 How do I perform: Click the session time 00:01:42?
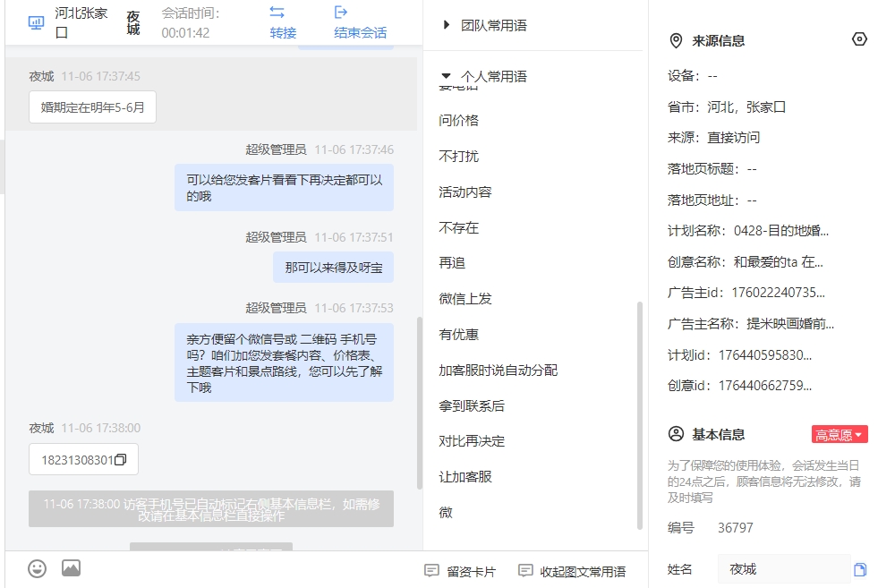185,33
